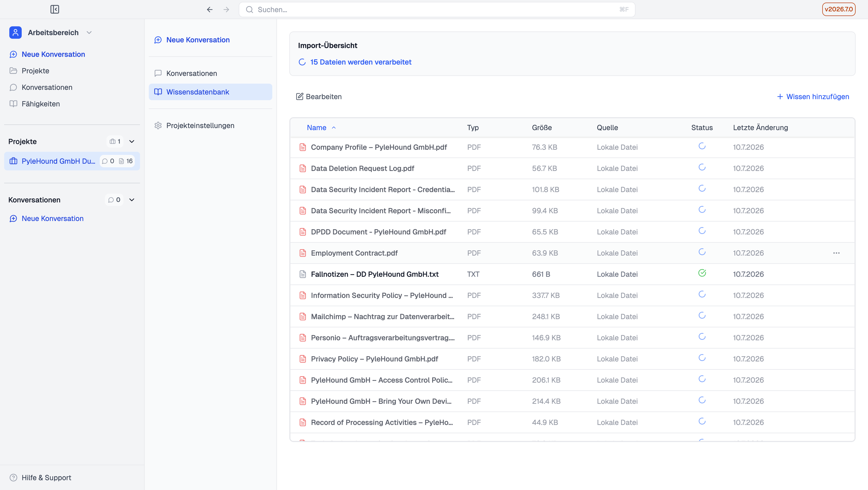This screenshot has width=868, height=490.
Task: Sort by the Typ column header
Action: click(473, 128)
